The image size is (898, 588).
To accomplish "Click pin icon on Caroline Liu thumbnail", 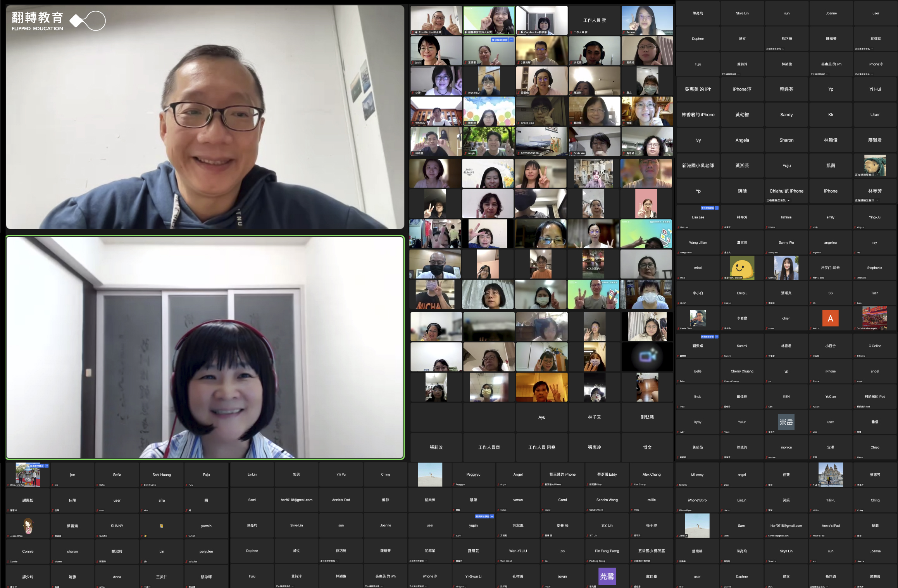I will 521,33.
